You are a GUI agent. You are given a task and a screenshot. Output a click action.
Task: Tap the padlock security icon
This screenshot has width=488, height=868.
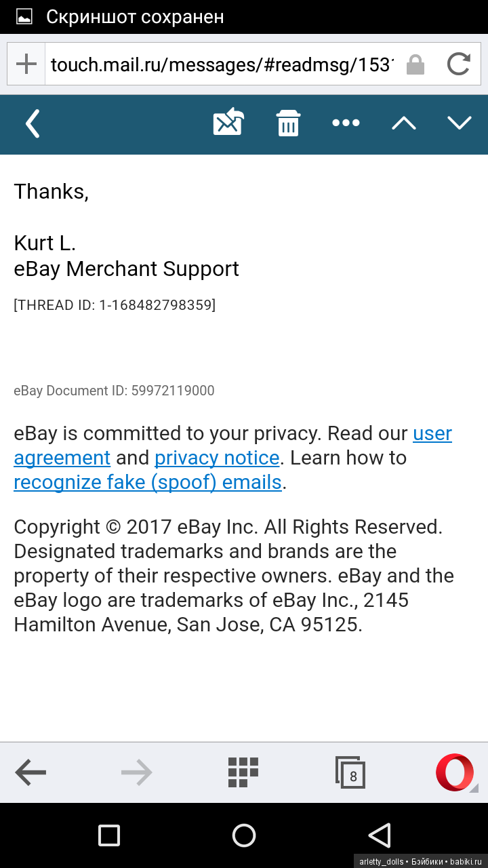coord(415,65)
